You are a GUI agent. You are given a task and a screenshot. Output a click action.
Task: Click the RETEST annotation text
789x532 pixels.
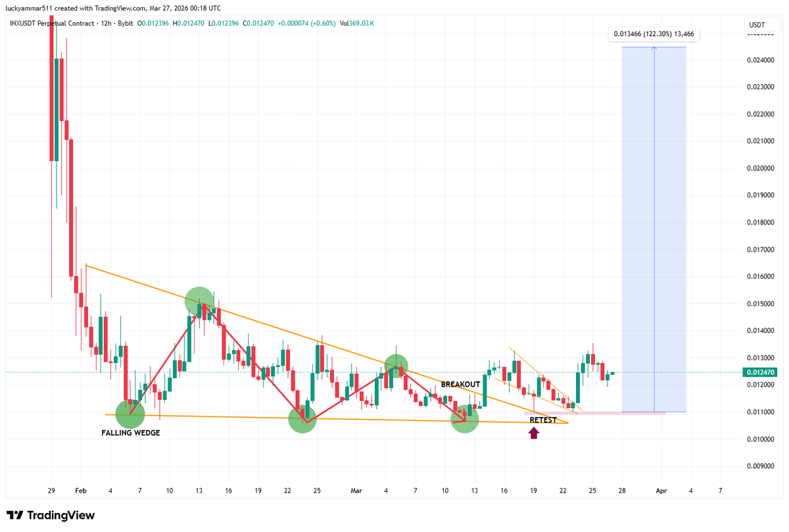point(543,419)
